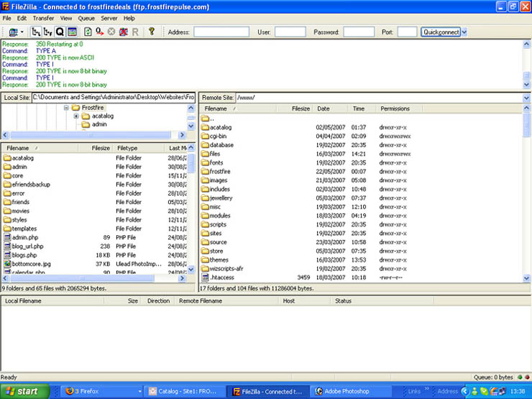
Task: Open the Server menu
Action: (109, 18)
